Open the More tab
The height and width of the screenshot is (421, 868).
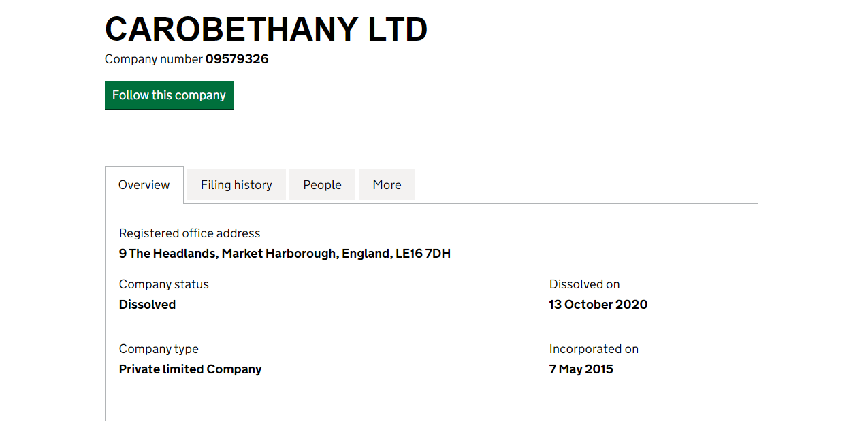tap(387, 185)
